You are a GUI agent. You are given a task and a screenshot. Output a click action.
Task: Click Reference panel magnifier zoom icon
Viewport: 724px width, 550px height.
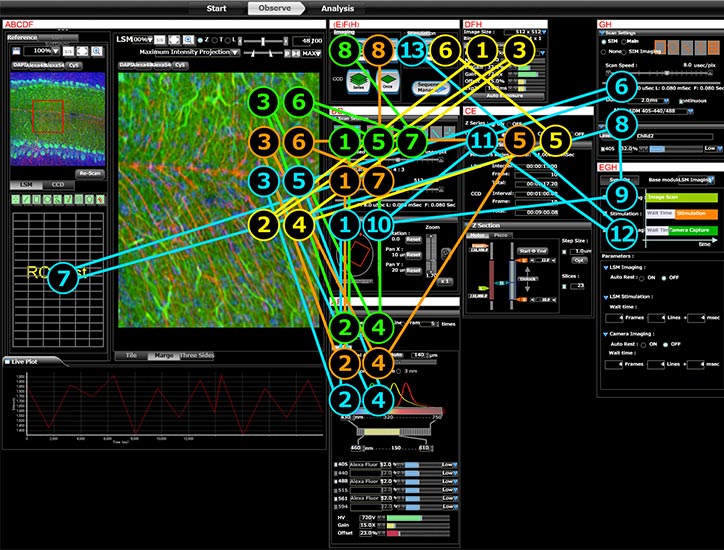point(97,51)
